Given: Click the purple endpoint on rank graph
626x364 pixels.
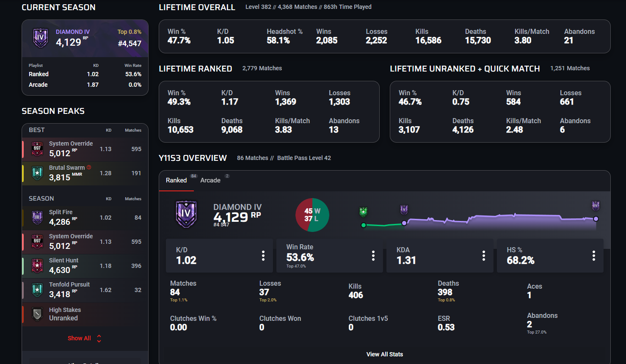Looking at the screenshot, I should [596, 219].
